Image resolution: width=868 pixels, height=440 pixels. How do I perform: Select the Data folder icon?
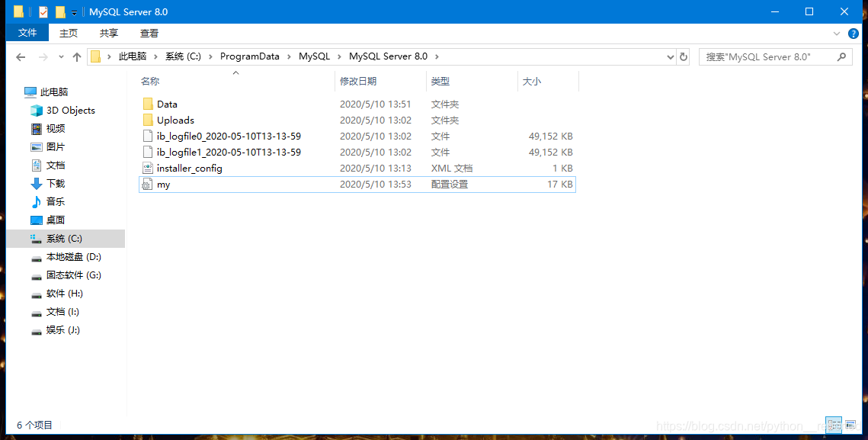click(148, 104)
